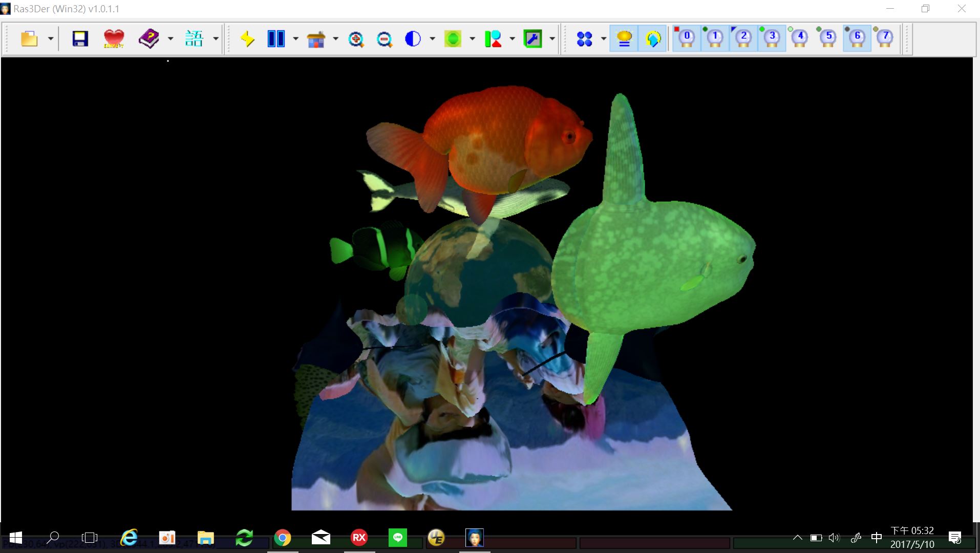
Task: Enable light bulb number 5
Action: pyautogui.click(x=828, y=38)
